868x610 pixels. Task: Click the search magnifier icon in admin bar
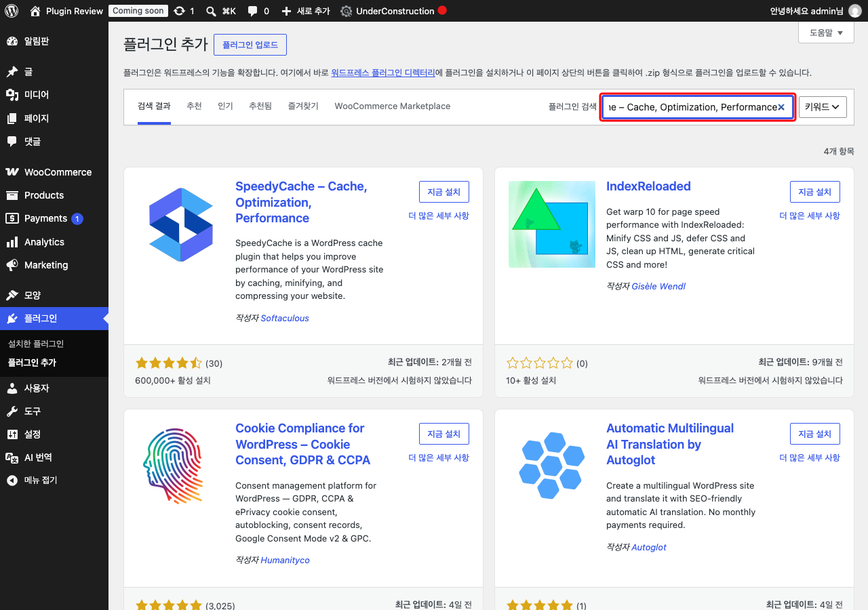[211, 12]
